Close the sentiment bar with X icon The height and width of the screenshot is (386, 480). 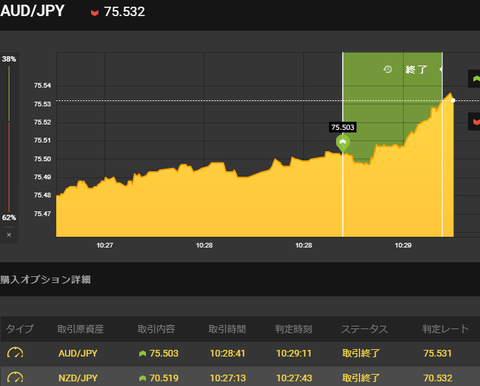(9, 235)
